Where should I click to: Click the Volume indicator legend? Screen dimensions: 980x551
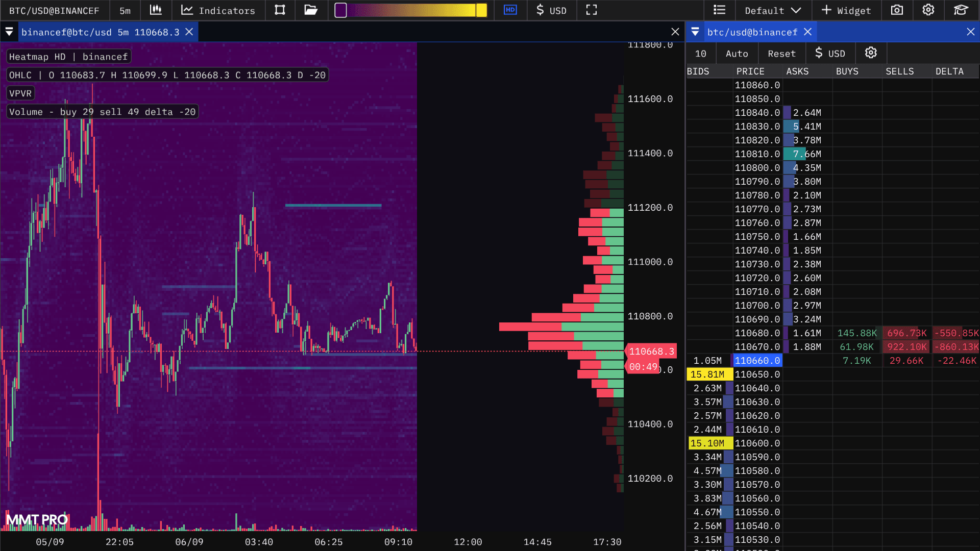(102, 112)
